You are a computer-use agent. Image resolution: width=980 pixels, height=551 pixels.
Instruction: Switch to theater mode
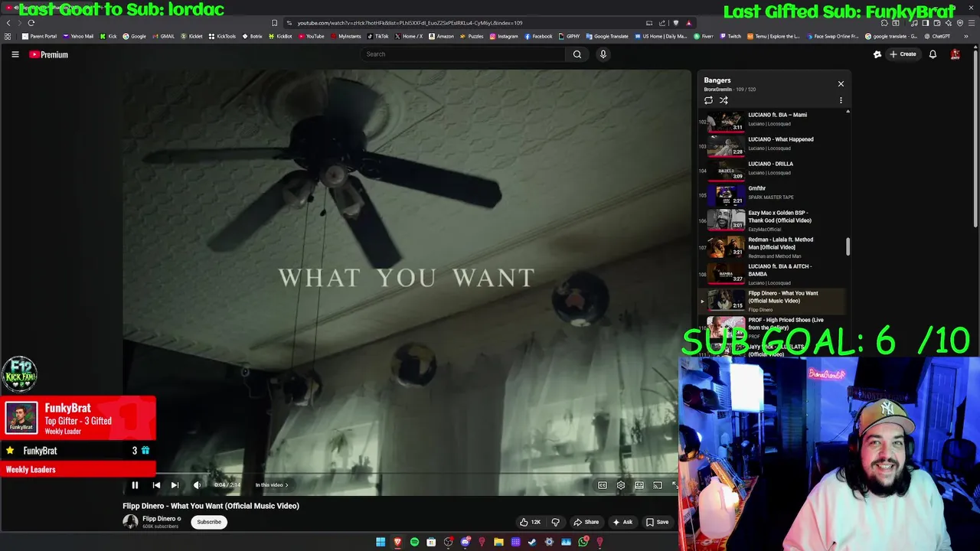coord(639,485)
